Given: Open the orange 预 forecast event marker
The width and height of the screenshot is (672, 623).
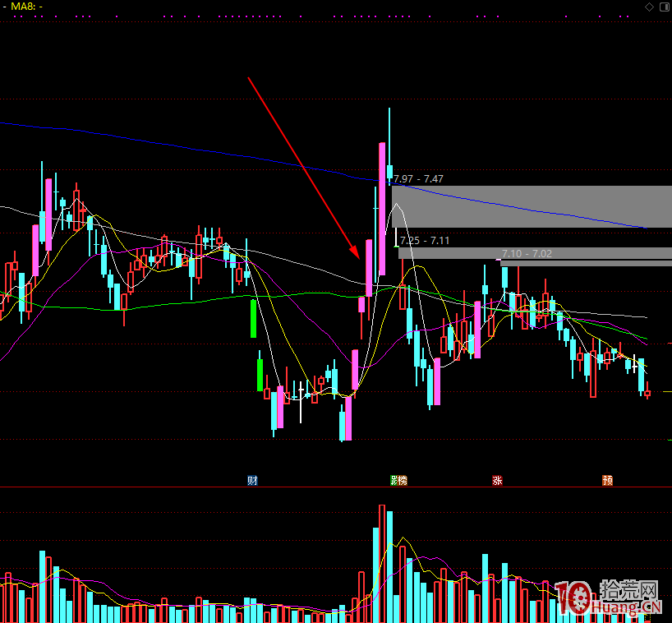Looking at the screenshot, I should (607, 480).
